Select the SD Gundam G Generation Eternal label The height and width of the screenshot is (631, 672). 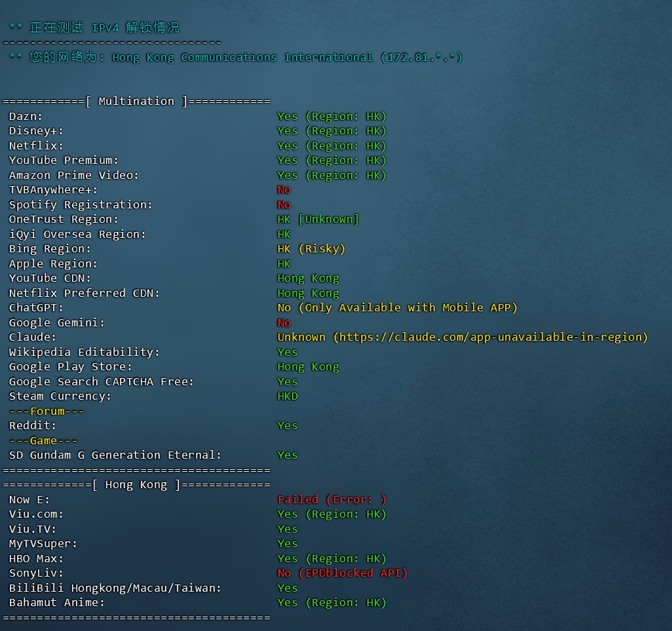click(115, 455)
